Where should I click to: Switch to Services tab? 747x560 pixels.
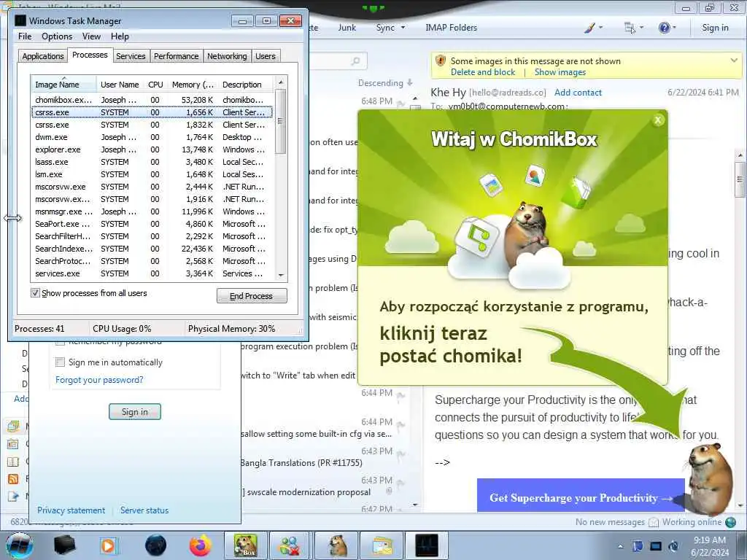(x=131, y=56)
